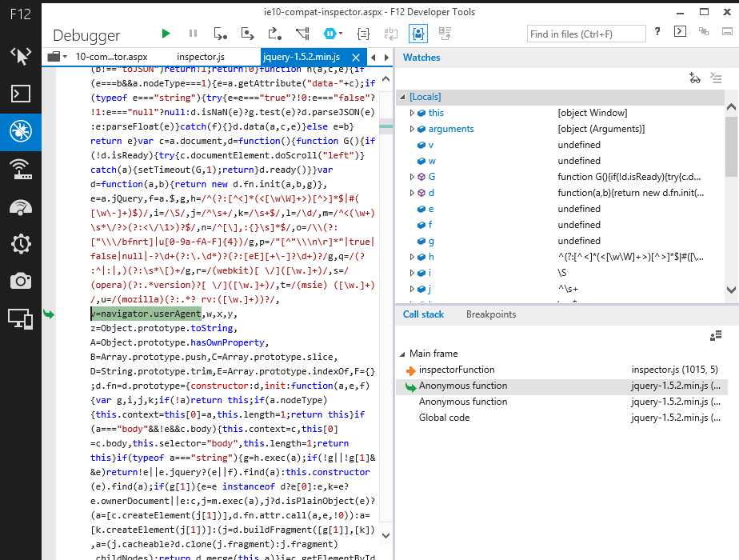Screen dimensions: 739x560
Task: Open the Call stack tab
Action: pyautogui.click(x=423, y=314)
